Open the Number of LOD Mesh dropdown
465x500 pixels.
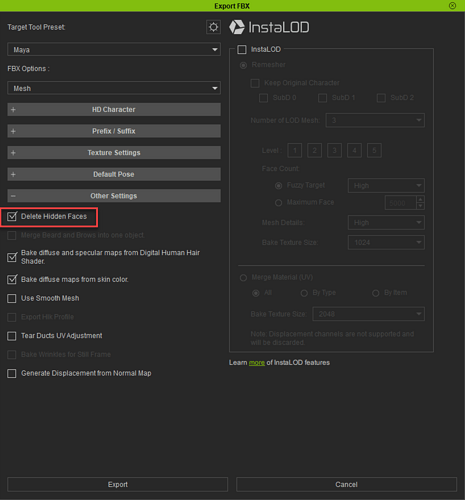tap(375, 120)
